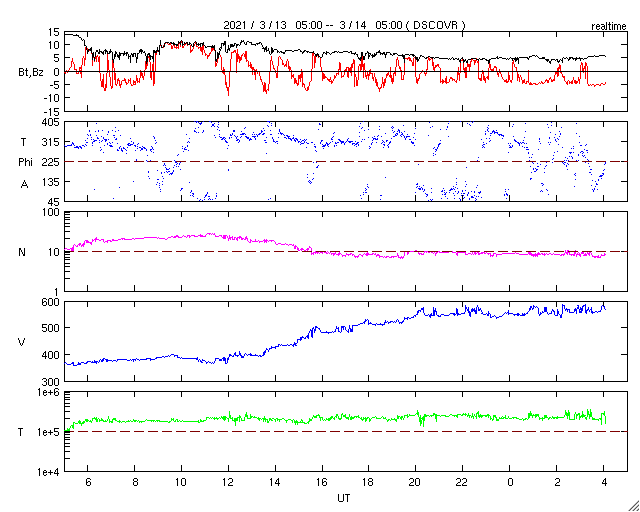
Task: Click the '300' tick on velocity panel
Action: [x=51, y=382]
